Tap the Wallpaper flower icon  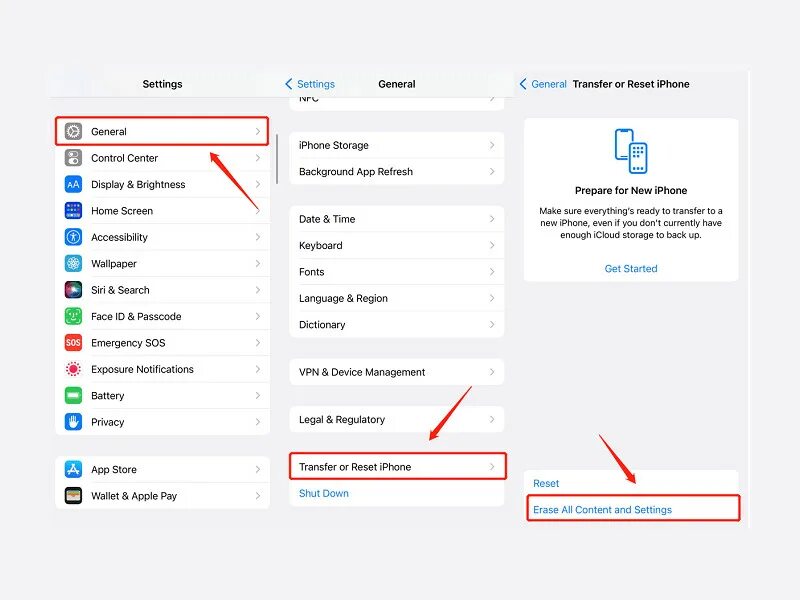point(73,264)
